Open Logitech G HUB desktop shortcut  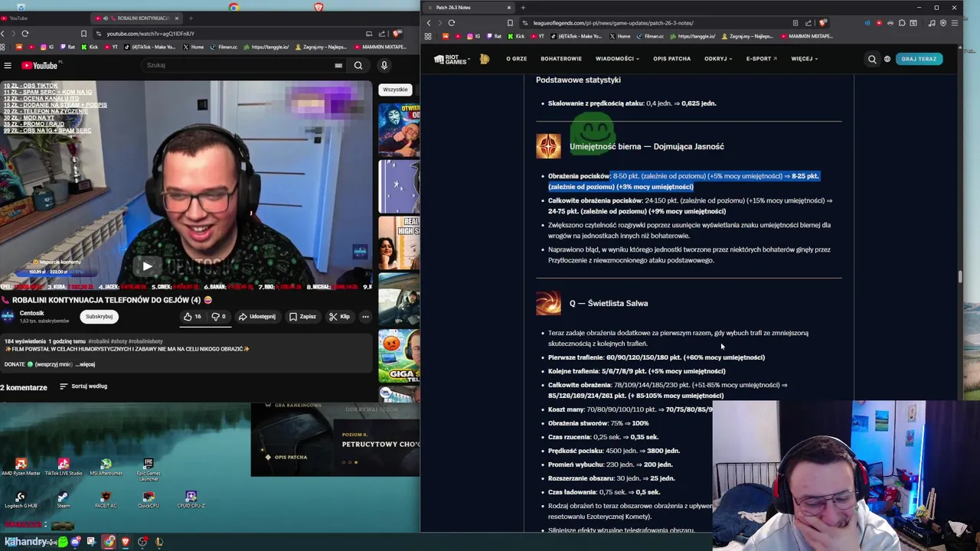pyautogui.click(x=21, y=500)
